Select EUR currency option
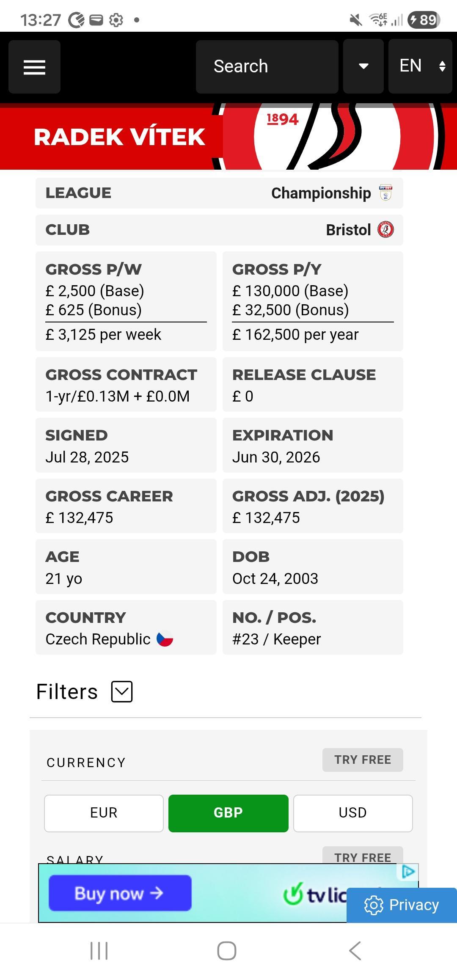The image size is (457, 980). click(104, 813)
